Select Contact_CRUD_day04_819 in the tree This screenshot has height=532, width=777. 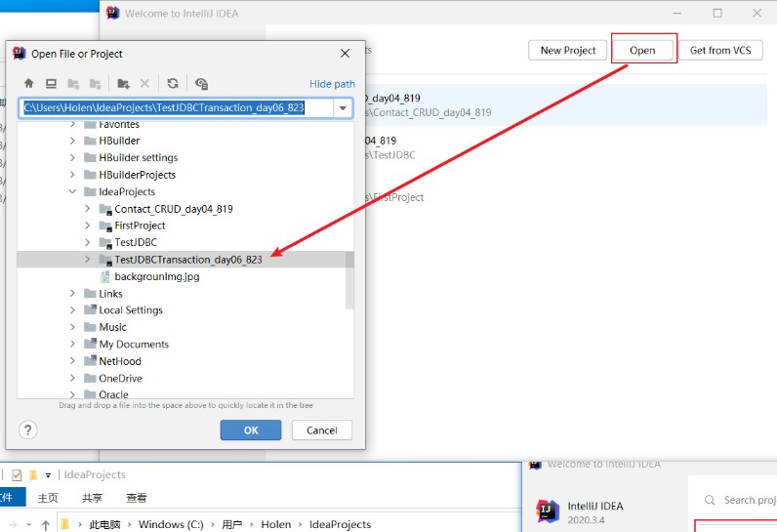pyautogui.click(x=174, y=209)
